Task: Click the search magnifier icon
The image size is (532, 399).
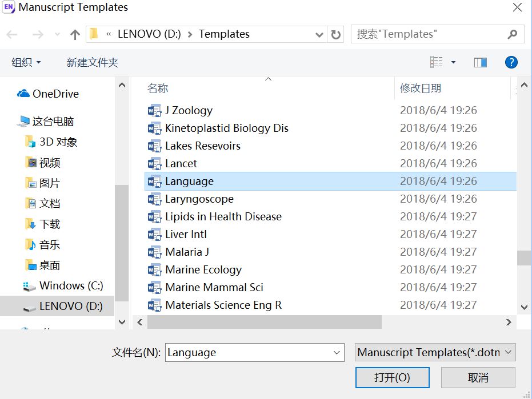Action: point(513,34)
